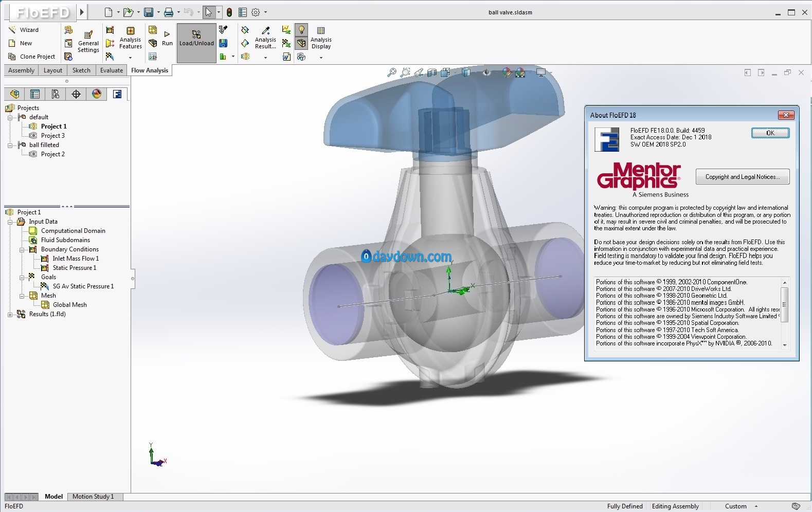
Task: Click OK in About FloEFD dialog
Action: click(770, 133)
